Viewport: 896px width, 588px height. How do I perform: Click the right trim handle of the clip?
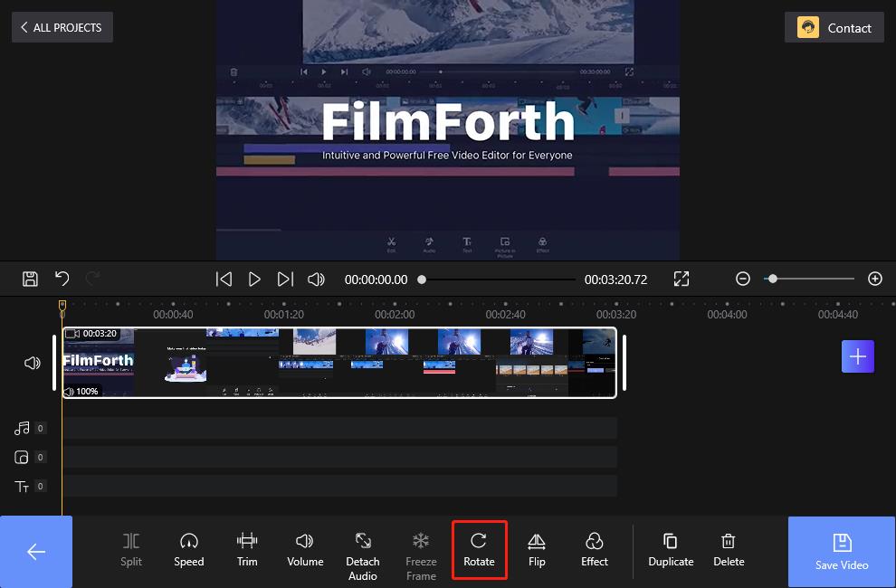pos(624,362)
